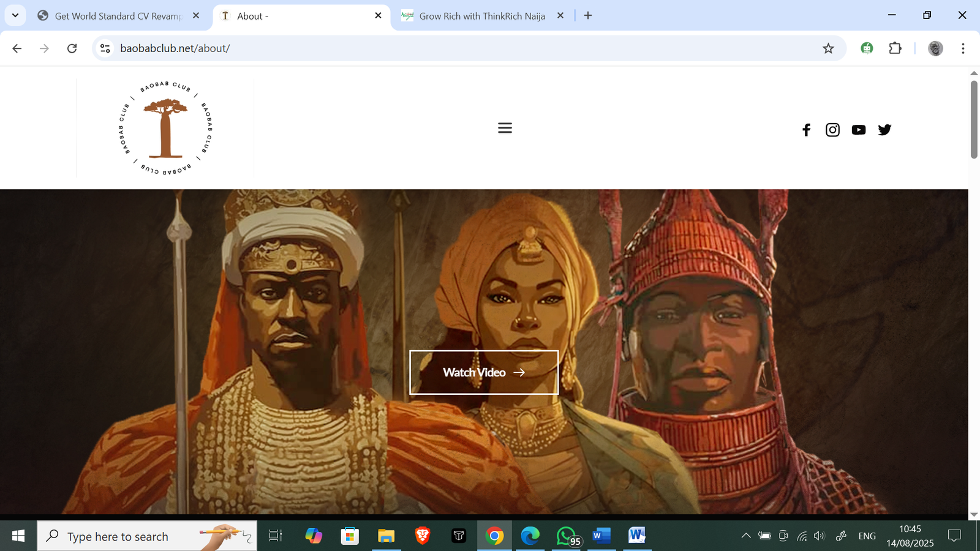The width and height of the screenshot is (980, 551).
Task: Open the second highlighted Word taskbar icon
Action: (x=637, y=536)
